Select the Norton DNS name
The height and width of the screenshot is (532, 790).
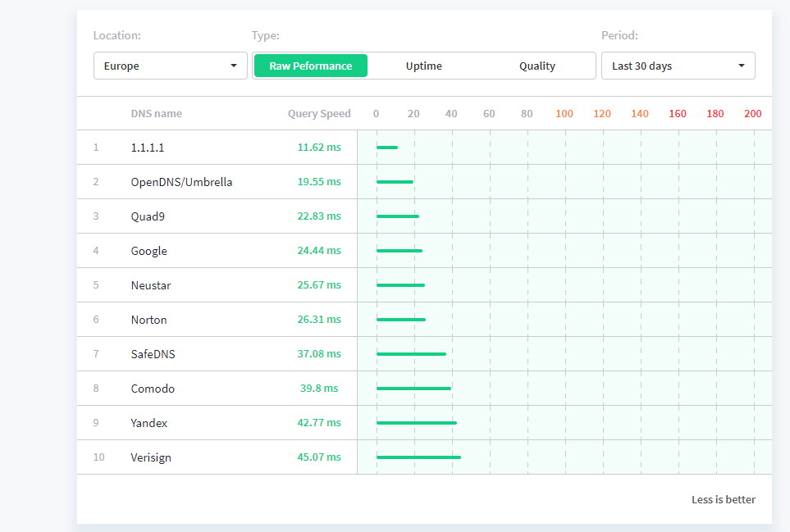pos(148,320)
